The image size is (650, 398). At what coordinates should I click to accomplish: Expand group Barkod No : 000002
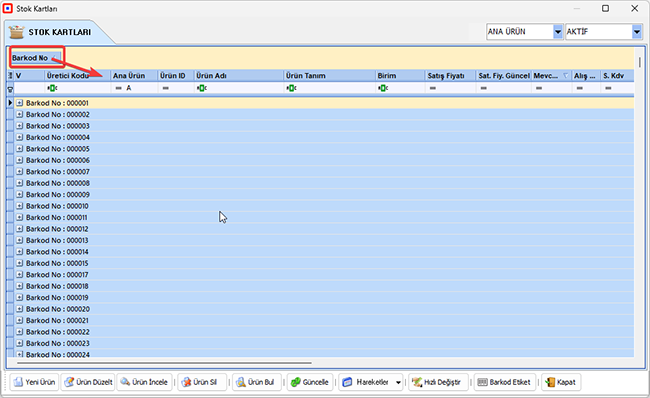(19, 114)
